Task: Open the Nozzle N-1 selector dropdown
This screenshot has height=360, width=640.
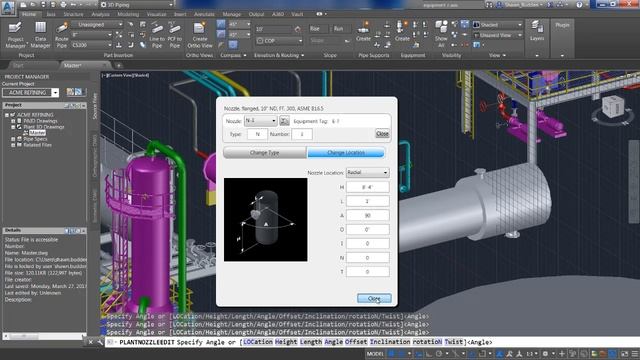Action: click(x=260, y=121)
